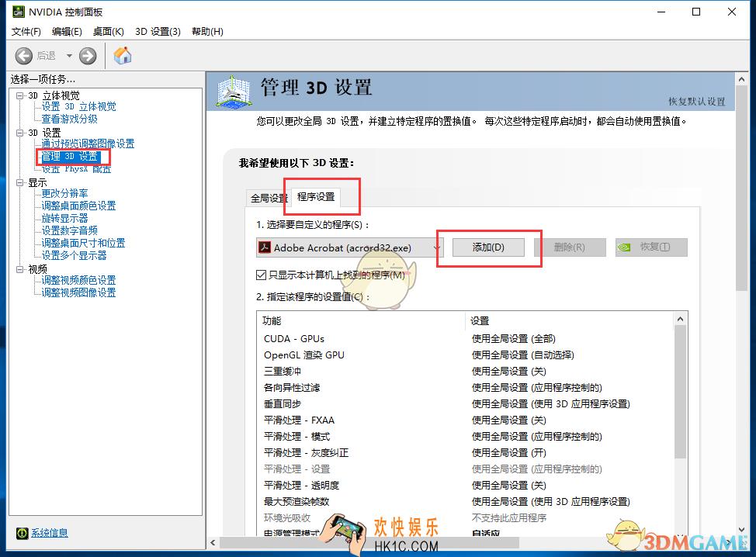756x557 pixels.
Task: Click horizontal scrollbar left arrow
Action: (213, 542)
